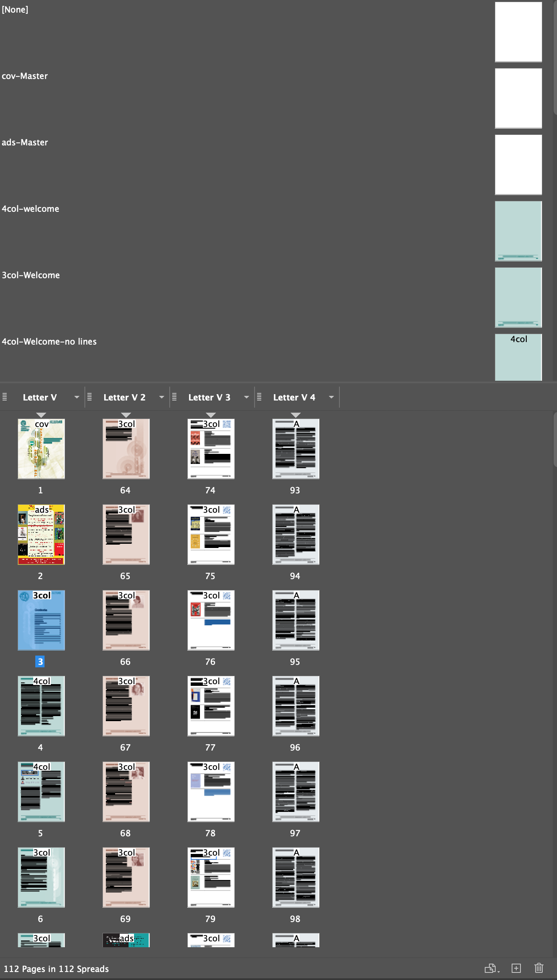Click the 4col-Welcome-no lines master thumbnail
The height and width of the screenshot is (980, 557).
[518, 358]
